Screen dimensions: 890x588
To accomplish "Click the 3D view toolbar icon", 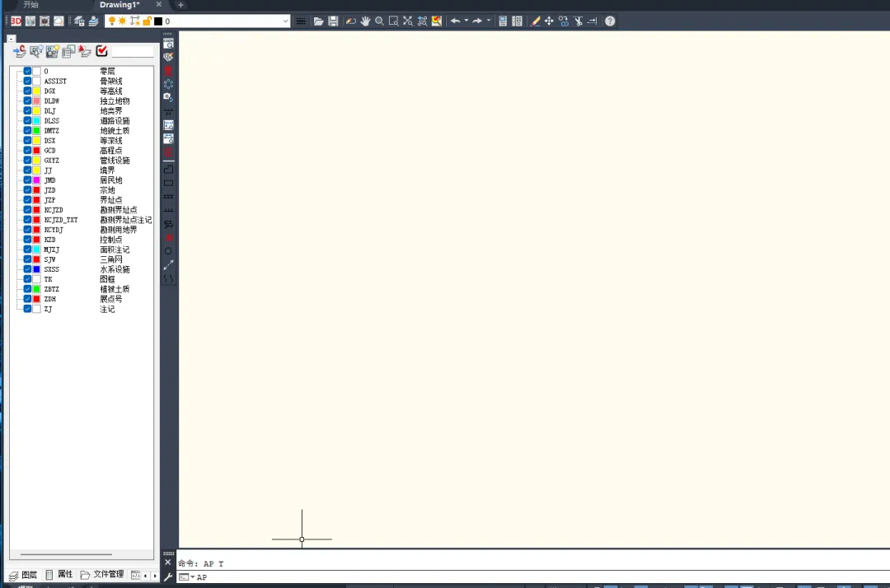I will [16, 21].
